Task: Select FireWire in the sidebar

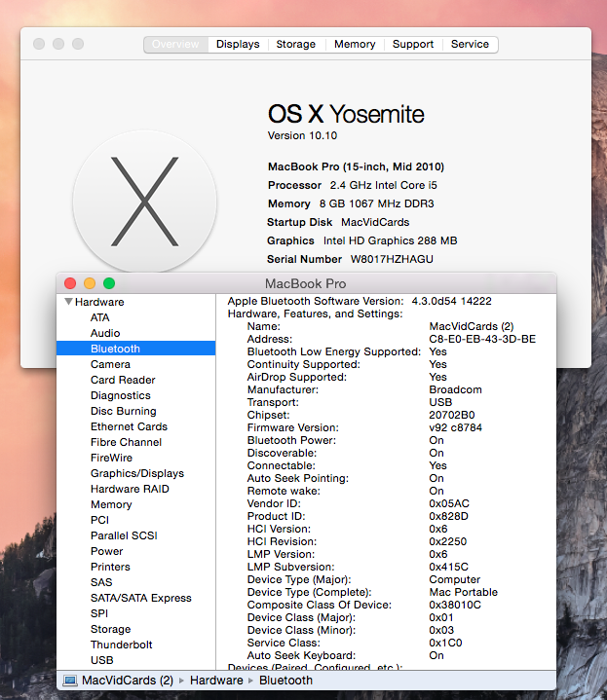Action: [112, 458]
